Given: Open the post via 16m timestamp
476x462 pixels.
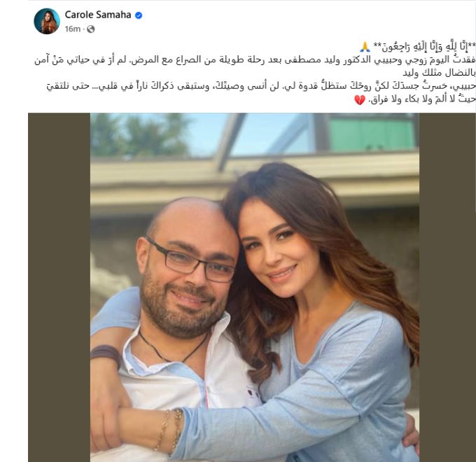Looking at the screenshot, I should 73,29.
